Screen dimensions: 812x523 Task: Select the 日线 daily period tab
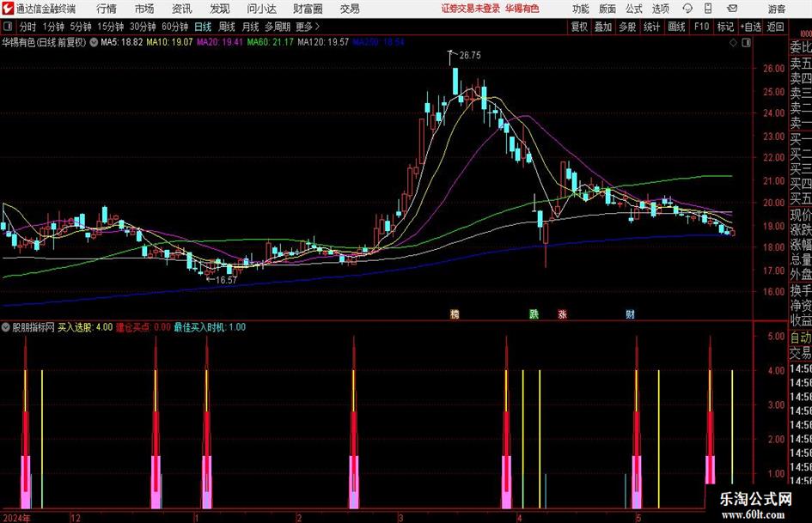[x=203, y=27]
